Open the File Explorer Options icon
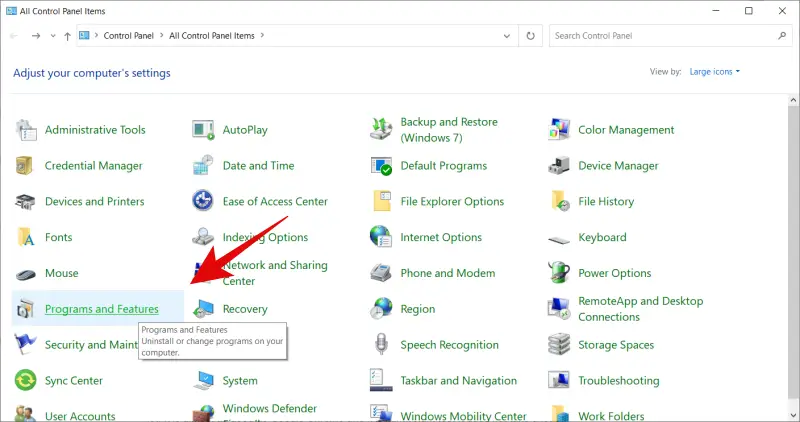Image resolution: width=800 pixels, height=422 pixels. (x=382, y=201)
